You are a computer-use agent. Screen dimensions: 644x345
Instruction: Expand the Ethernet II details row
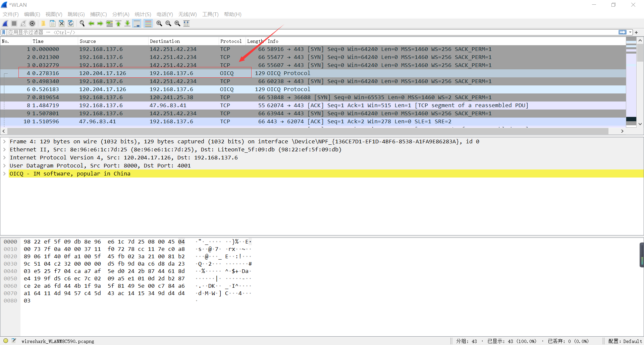point(4,150)
